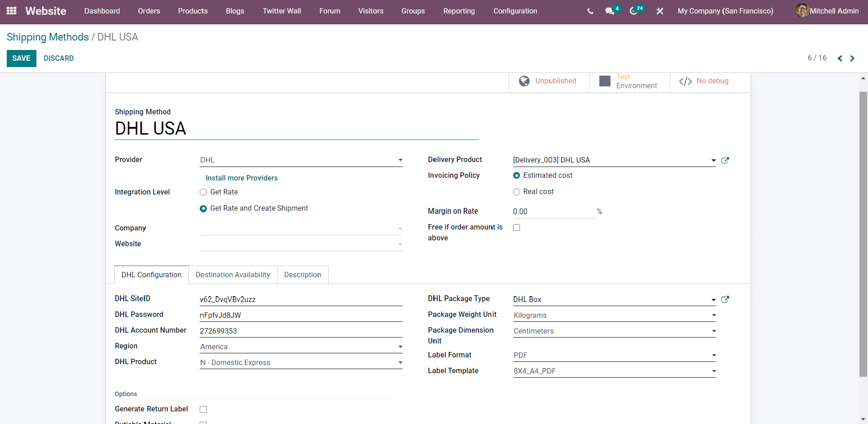Open the DHL Product dropdown

pyautogui.click(x=301, y=362)
